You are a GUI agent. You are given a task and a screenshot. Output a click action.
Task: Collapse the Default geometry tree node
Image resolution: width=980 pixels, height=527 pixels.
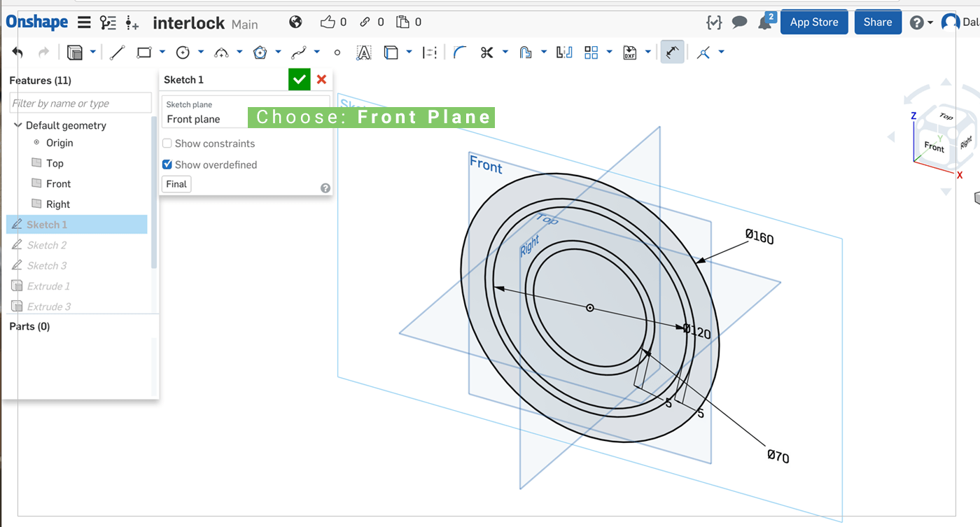pos(18,125)
